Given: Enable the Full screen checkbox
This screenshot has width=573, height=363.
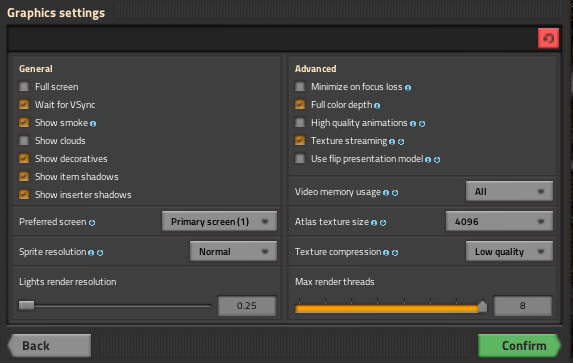Looking at the screenshot, I should point(24,87).
